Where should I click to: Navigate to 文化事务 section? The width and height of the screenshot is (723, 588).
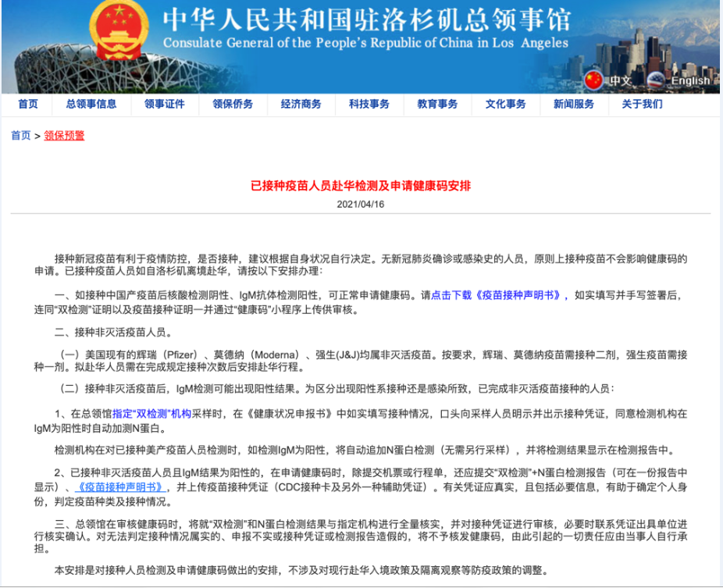[505, 104]
